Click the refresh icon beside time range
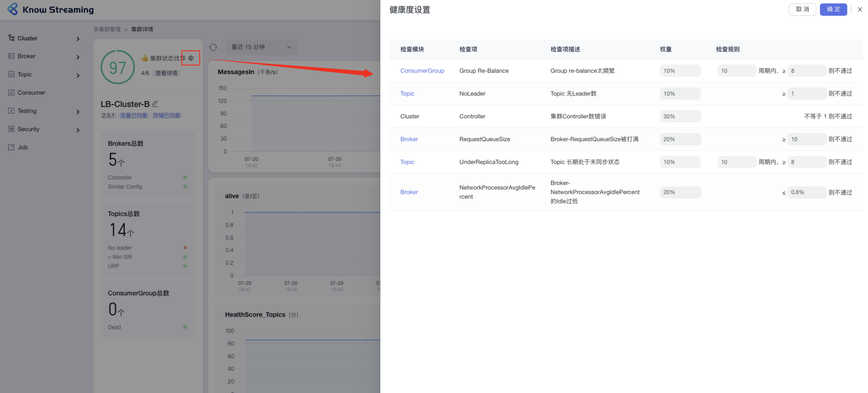Viewport: 868px width, 393px height. [x=213, y=47]
